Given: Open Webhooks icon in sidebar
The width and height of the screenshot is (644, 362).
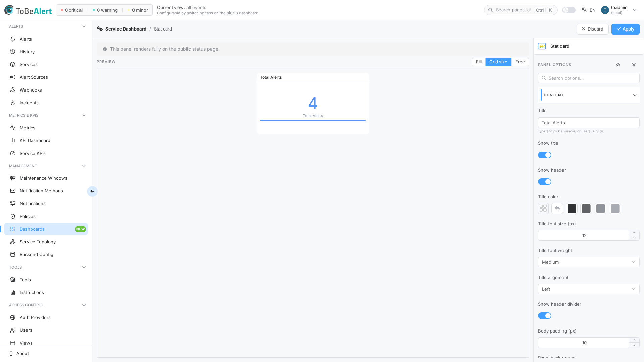Looking at the screenshot, I should tap(13, 90).
